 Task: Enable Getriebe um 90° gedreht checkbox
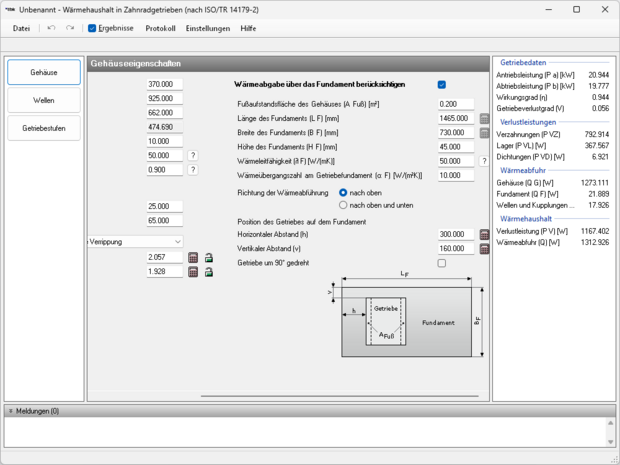coord(442,263)
